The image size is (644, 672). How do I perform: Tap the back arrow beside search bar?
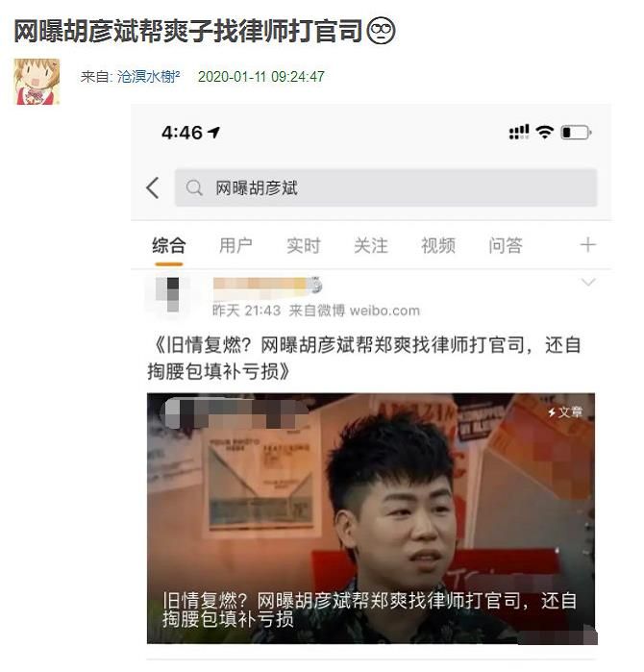click(153, 188)
